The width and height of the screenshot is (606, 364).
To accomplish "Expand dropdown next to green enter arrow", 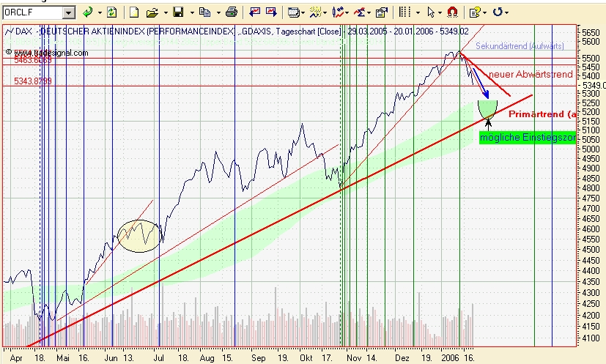I will click(100, 12).
